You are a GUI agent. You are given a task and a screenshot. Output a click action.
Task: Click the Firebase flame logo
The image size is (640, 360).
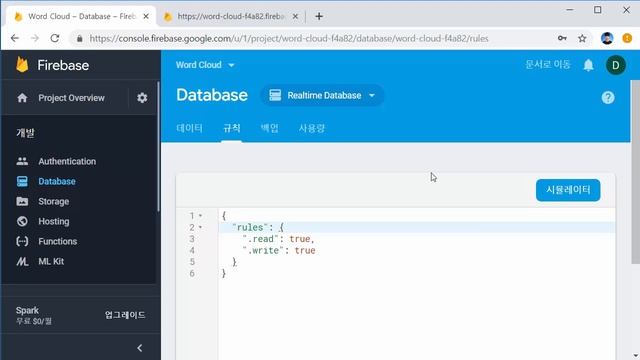point(22,65)
